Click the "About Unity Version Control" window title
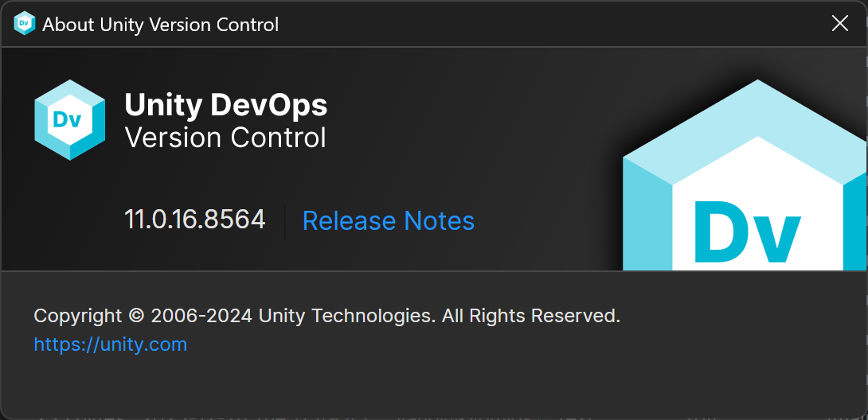Image resolution: width=868 pixels, height=420 pixels. (161, 25)
